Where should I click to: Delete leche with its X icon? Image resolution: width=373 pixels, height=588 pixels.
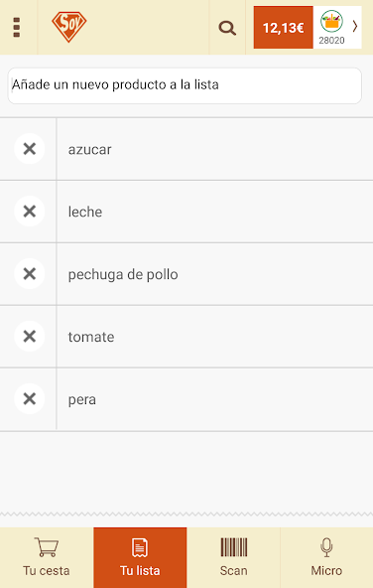click(30, 212)
